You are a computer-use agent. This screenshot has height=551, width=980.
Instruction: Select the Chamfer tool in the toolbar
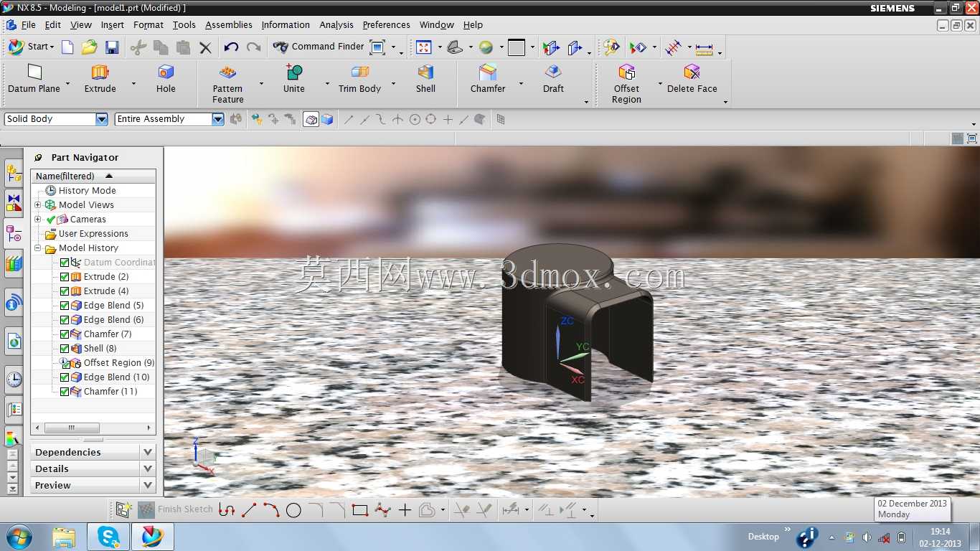tap(488, 79)
